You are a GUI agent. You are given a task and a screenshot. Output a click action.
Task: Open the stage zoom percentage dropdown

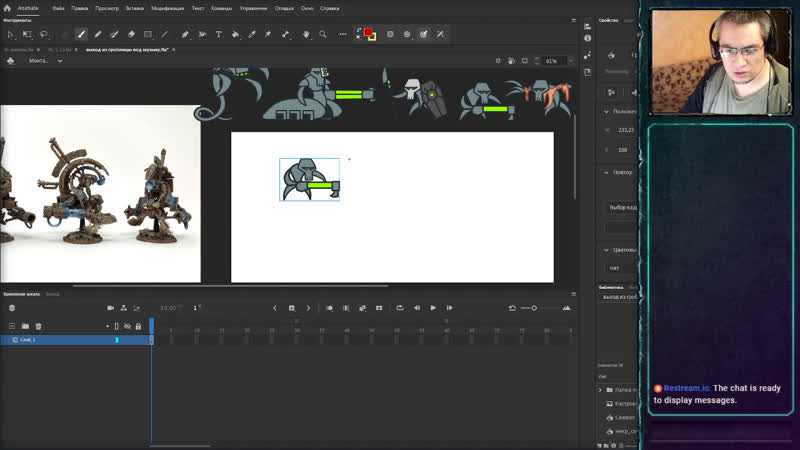[554, 61]
